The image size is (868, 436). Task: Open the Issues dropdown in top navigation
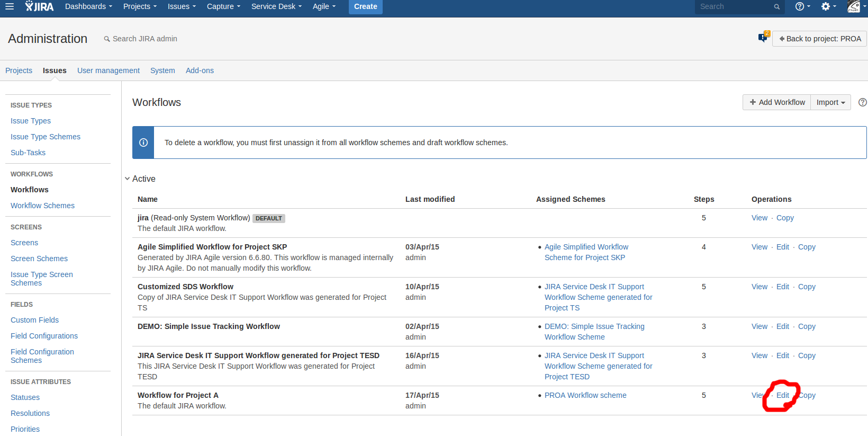click(182, 6)
